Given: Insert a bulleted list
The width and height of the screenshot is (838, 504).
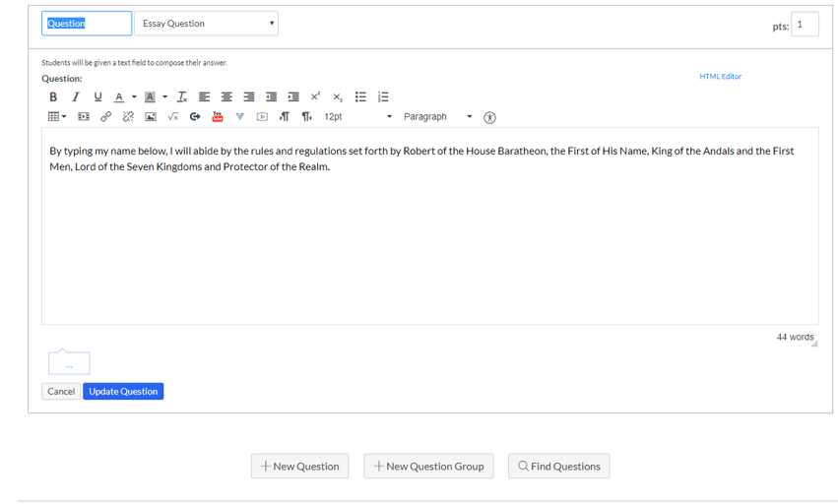Looking at the screenshot, I should [x=360, y=97].
